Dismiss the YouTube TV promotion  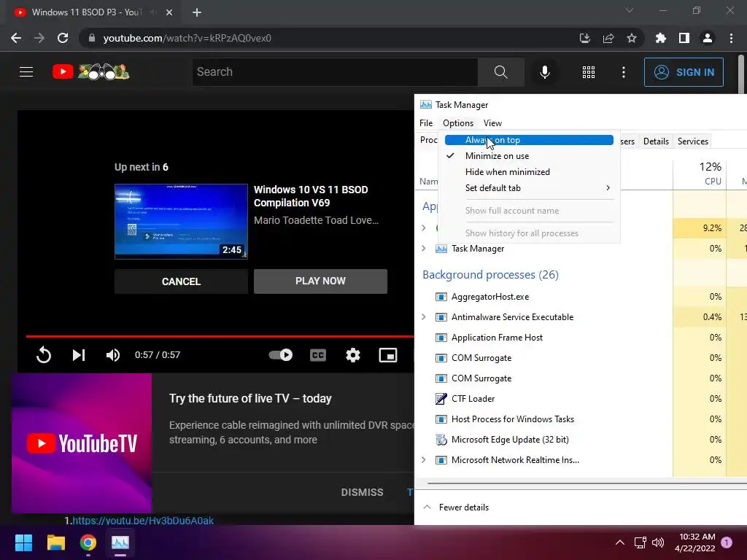click(x=362, y=492)
